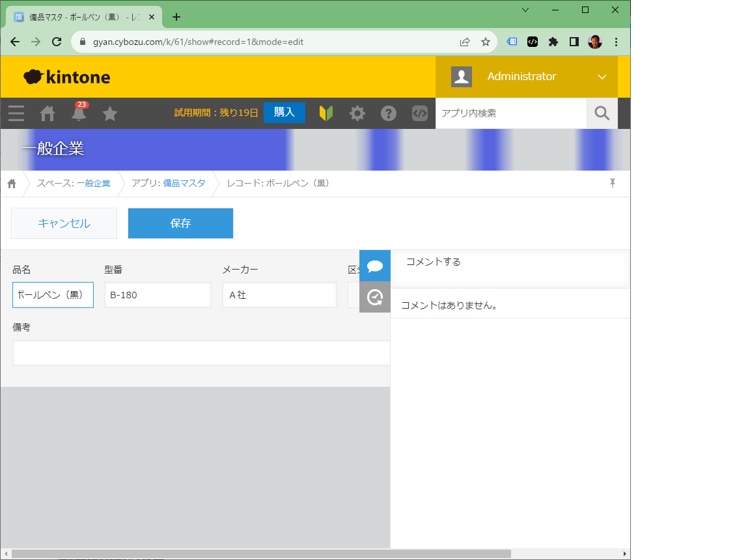Open the code developer icon

coord(420,113)
